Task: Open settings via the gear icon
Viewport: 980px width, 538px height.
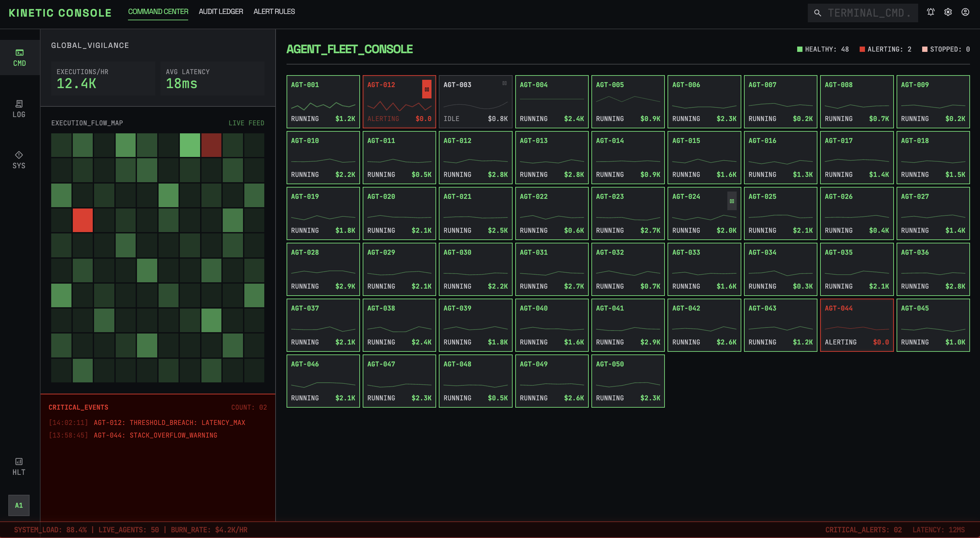Action: [948, 12]
